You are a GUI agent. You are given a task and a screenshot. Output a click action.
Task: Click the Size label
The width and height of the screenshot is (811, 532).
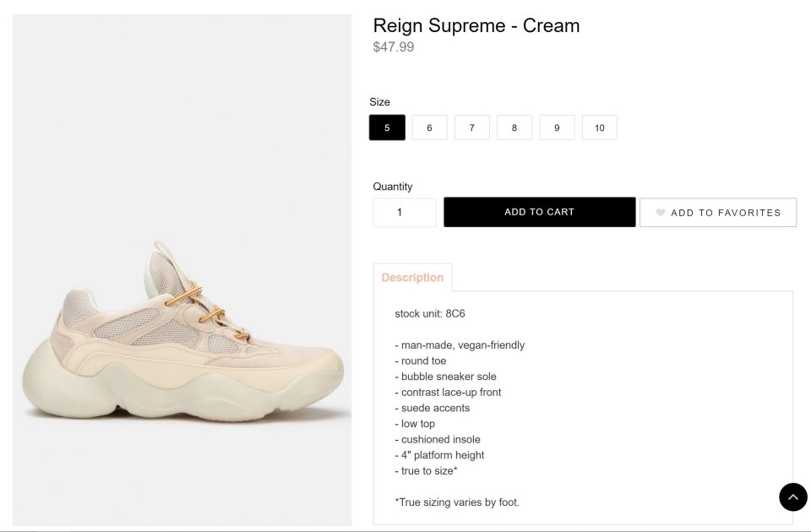pyautogui.click(x=379, y=102)
